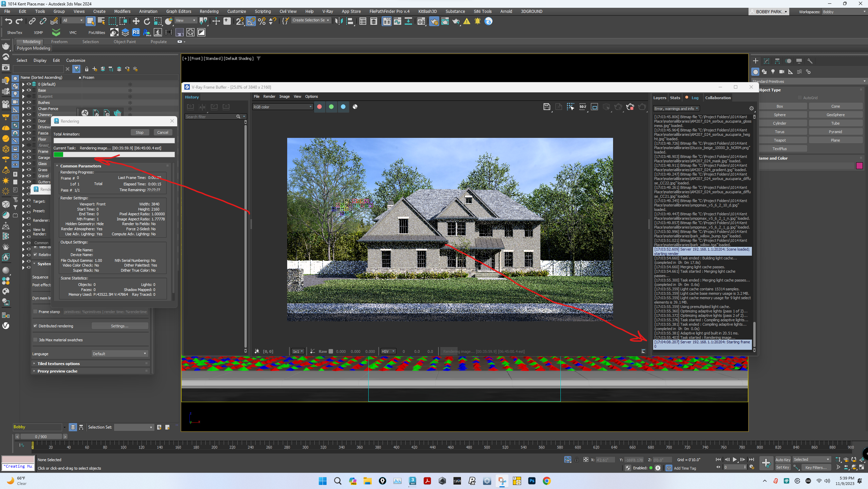This screenshot has width=868, height=489.
Task: Expand the Base layer in scene explorer
Action: coord(23,90)
